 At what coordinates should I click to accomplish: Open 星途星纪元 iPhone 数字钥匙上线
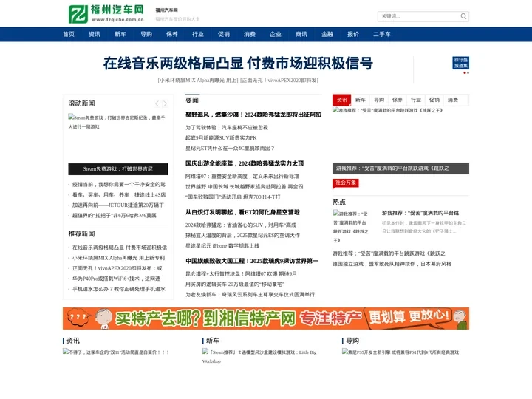pyautogui.click(x=222, y=245)
